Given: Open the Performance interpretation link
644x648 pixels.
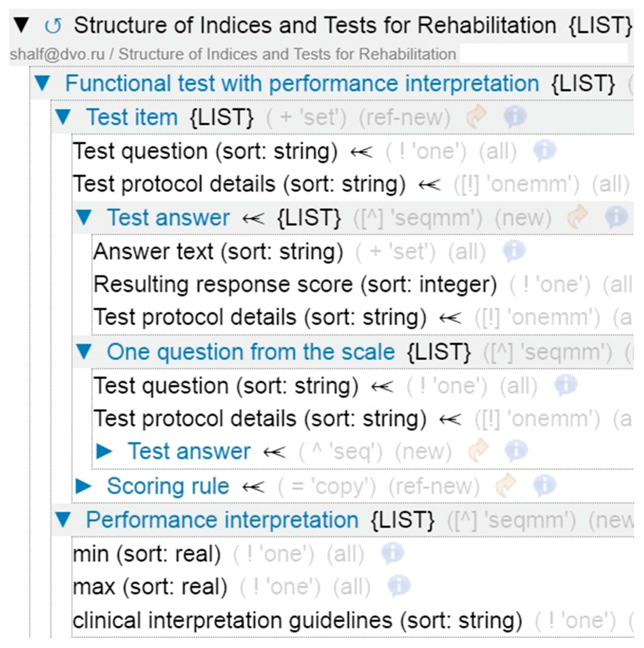Looking at the screenshot, I should pyautogui.click(x=222, y=520).
